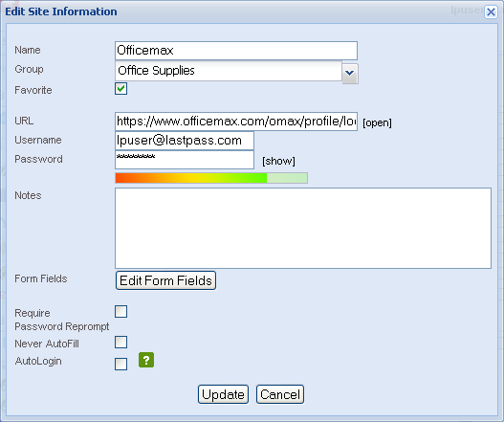Click inside the masked Password field
504x422 pixels.
[185, 160]
